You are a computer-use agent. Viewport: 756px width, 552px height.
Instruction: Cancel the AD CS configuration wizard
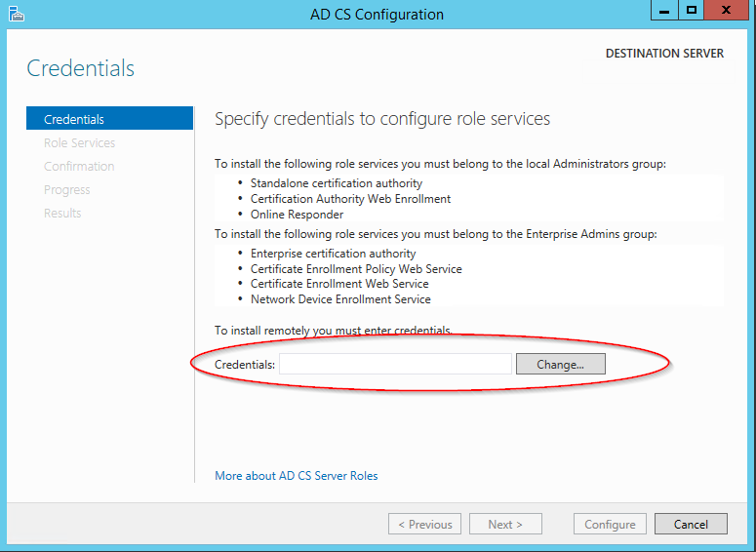691,524
